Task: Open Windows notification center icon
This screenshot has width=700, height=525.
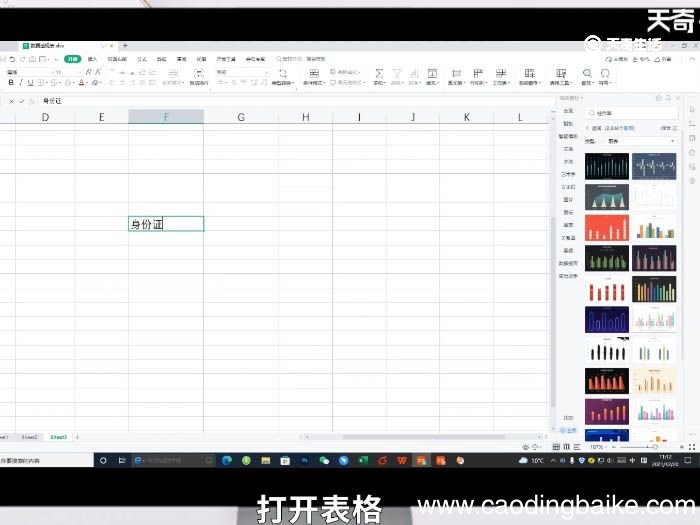Action: coord(688,460)
